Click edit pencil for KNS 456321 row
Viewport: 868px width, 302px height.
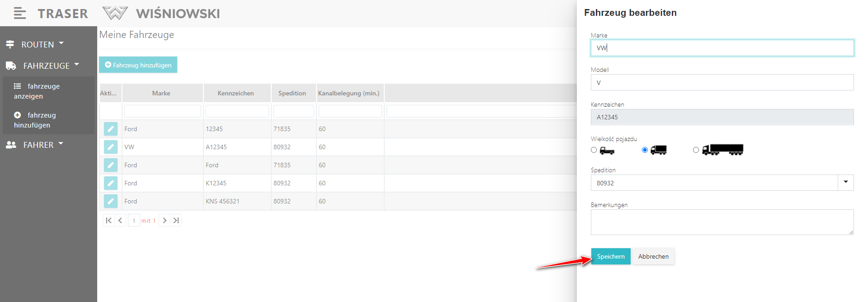(110, 201)
